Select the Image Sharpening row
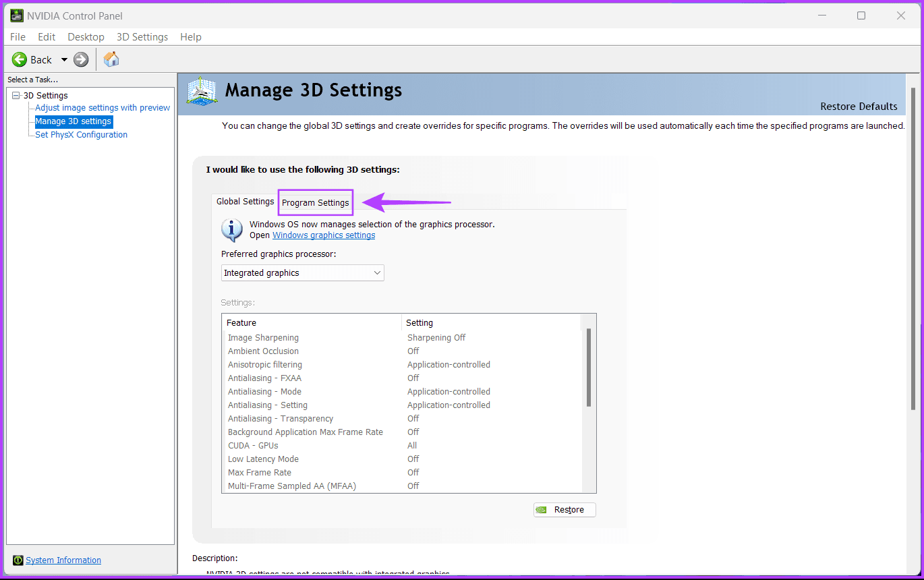Image resolution: width=924 pixels, height=580 pixels. (x=402, y=338)
